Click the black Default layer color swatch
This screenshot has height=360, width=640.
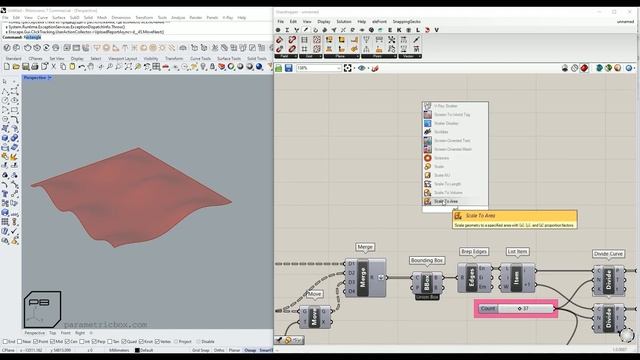point(137,350)
